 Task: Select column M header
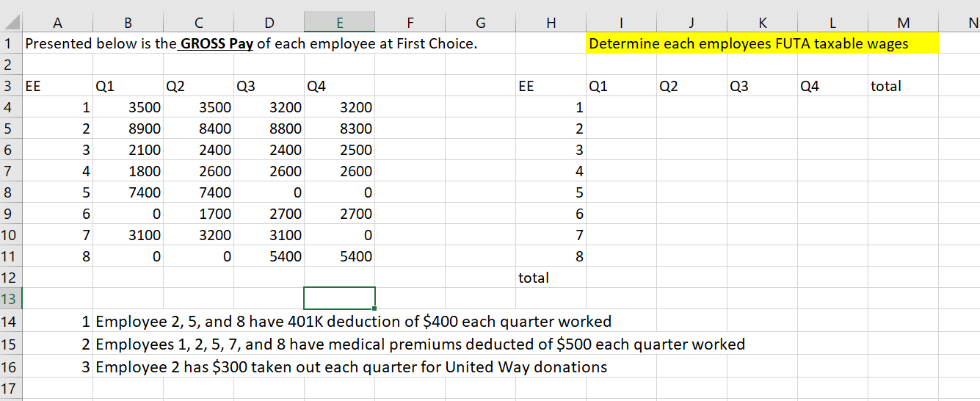point(903,22)
